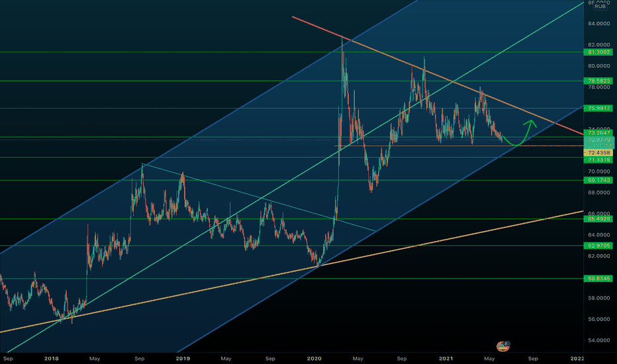
Task: Click the 56.0000 price axis tick
Action: [599, 320]
